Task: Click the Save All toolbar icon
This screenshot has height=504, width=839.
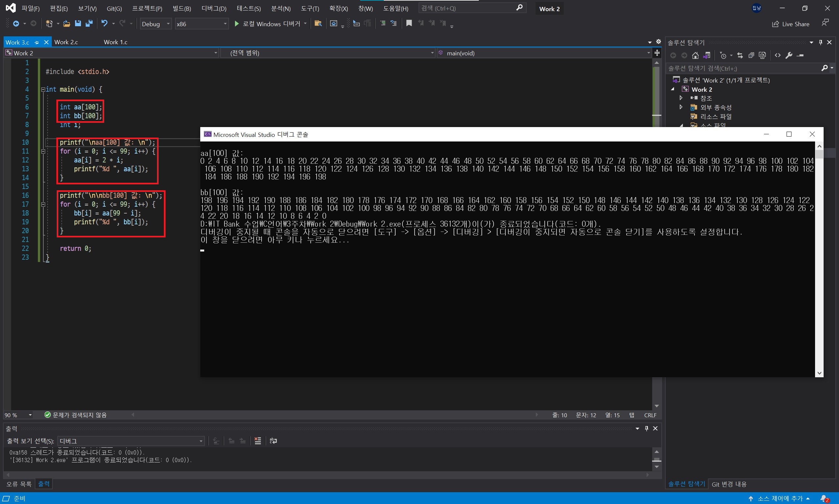Action: (89, 24)
